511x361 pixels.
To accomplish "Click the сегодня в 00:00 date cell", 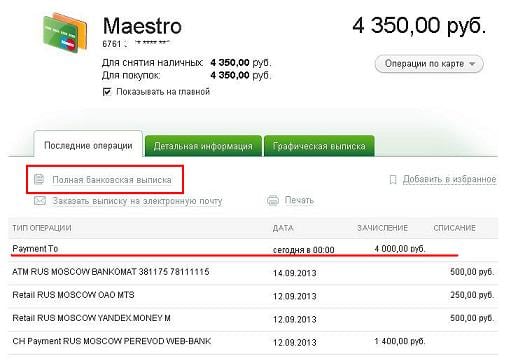I will [x=304, y=250].
